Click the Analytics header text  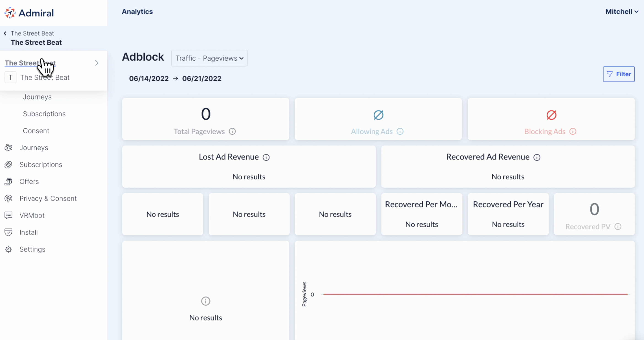click(x=137, y=11)
